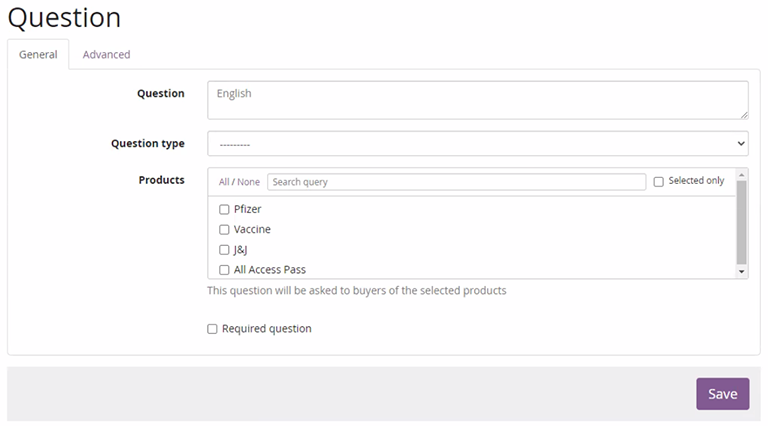
Task: Tick the Vaccine product checkbox
Action: click(x=224, y=230)
